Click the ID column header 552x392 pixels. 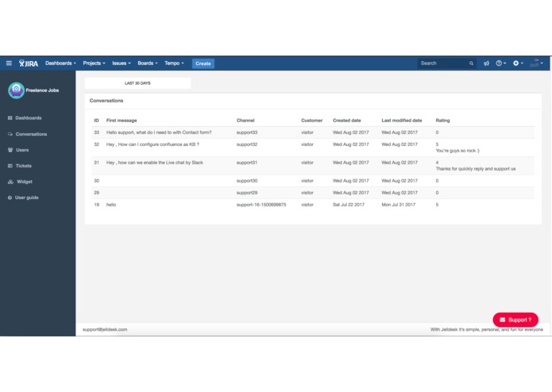tap(96, 121)
